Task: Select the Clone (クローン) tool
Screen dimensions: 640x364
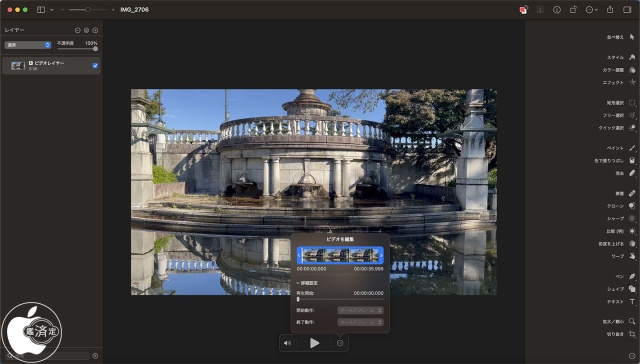Action: [632, 206]
